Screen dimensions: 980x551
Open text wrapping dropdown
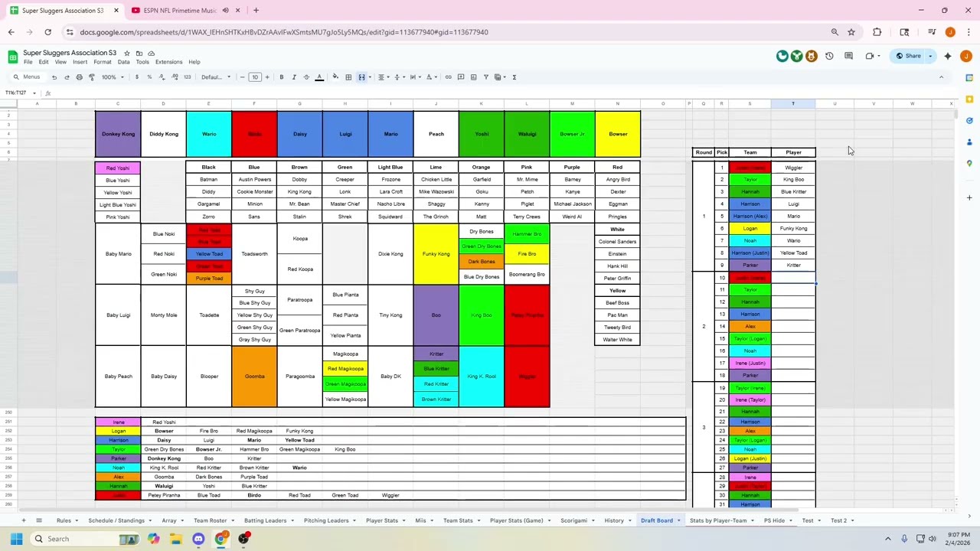point(415,77)
